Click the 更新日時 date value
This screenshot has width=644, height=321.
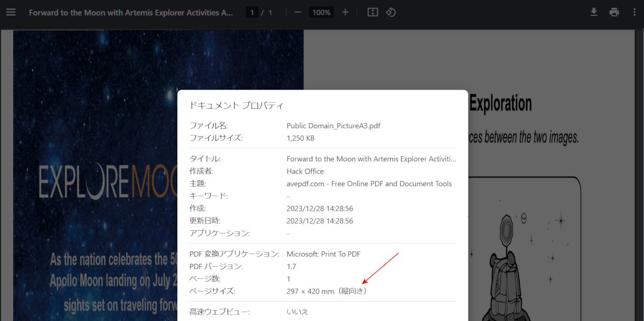(x=320, y=221)
